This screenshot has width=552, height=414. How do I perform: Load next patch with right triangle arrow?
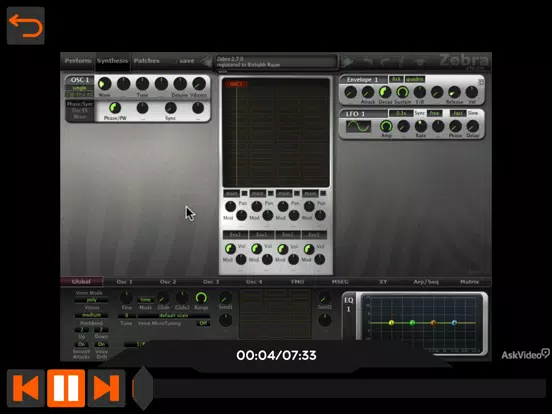347,62
